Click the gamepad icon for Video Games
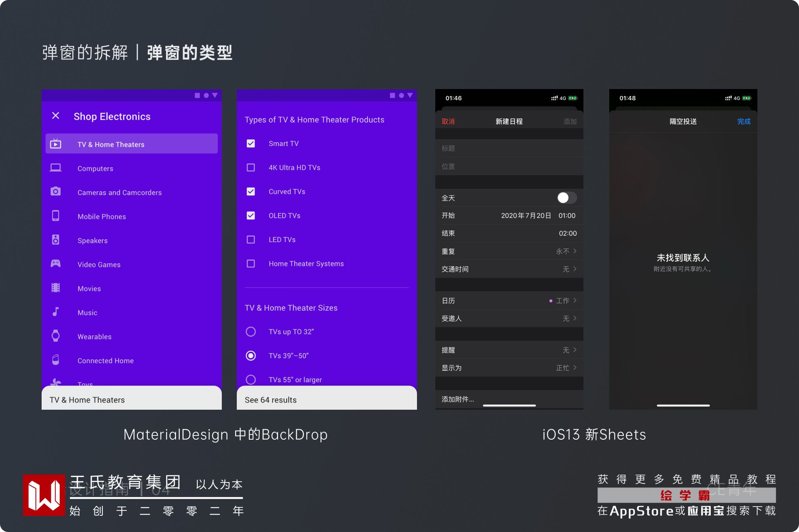799x532 pixels. coord(56,263)
